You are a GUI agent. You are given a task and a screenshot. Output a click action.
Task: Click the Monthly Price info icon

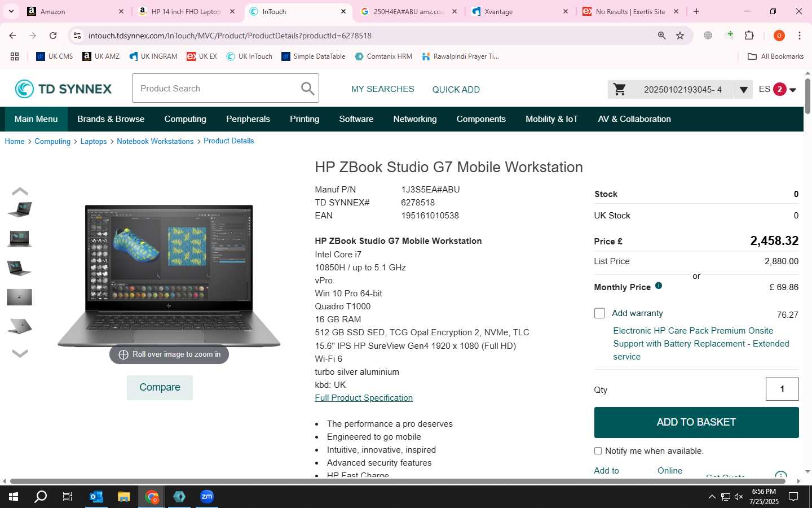pos(659,286)
